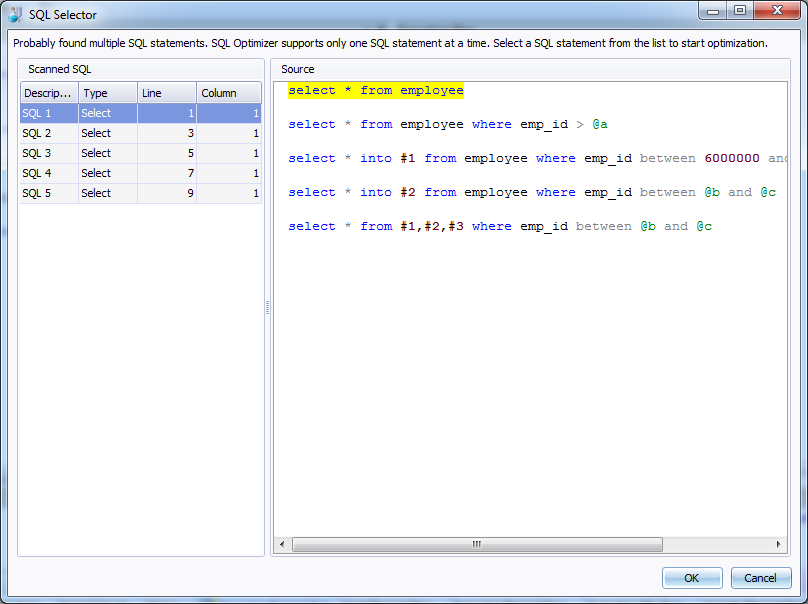Choose SQL 4 from the scanned list

(x=50, y=173)
